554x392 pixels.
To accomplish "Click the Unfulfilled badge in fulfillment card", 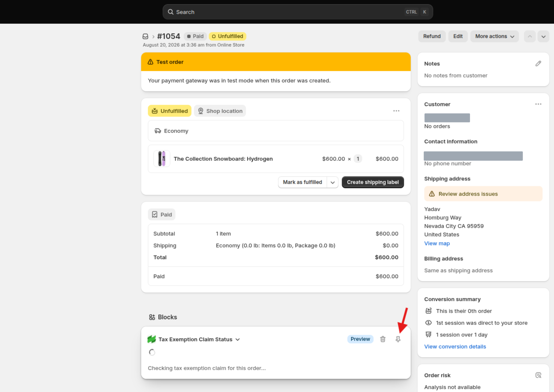I will tap(169, 111).
